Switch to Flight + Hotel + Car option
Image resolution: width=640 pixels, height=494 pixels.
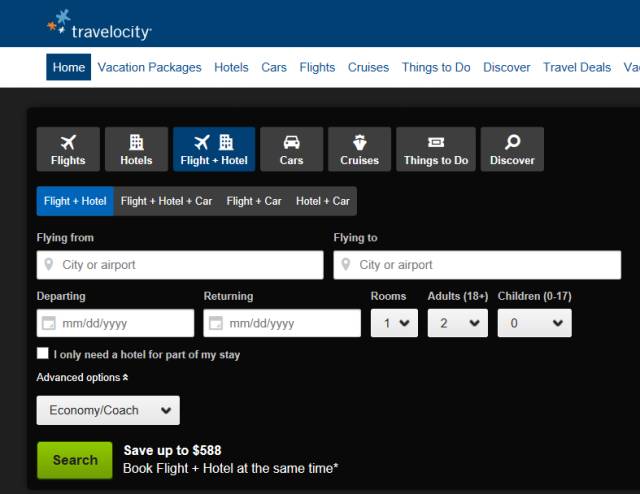[x=166, y=201]
